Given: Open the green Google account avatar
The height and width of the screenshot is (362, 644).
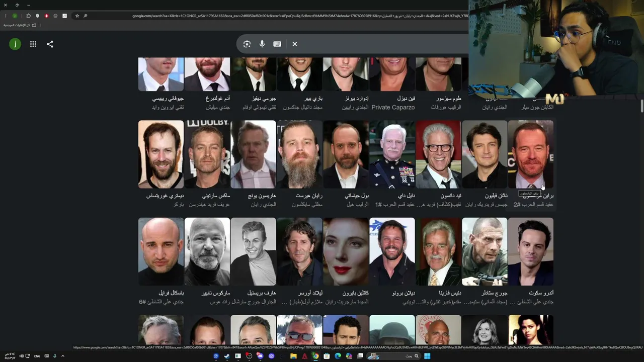Looking at the screenshot, I should click(15, 44).
